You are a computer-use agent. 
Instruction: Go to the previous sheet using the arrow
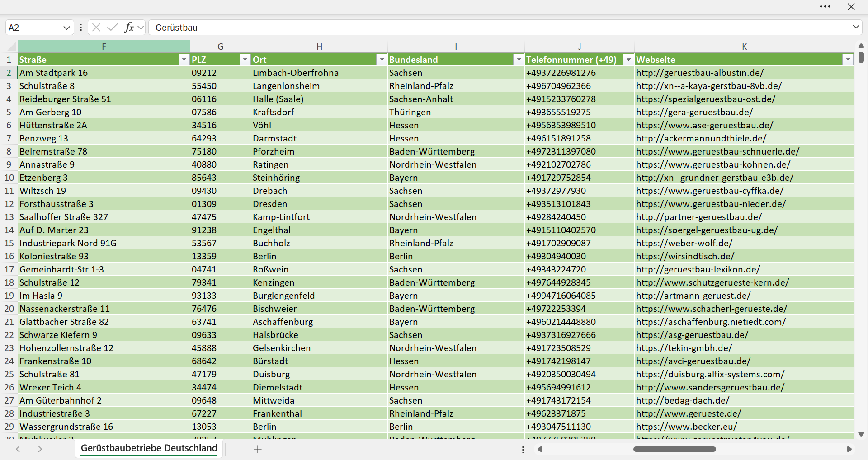[18, 449]
